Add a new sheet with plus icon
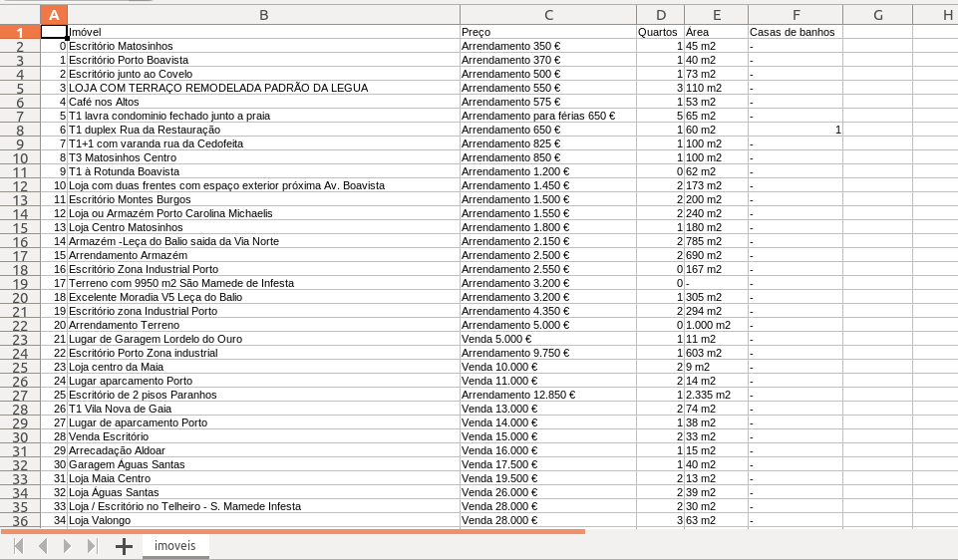 click(124, 546)
